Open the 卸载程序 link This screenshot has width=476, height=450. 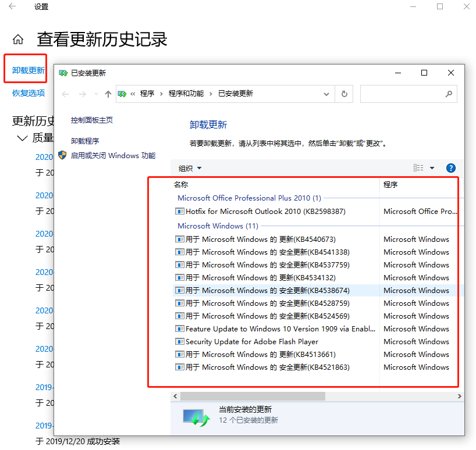[x=85, y=141]
